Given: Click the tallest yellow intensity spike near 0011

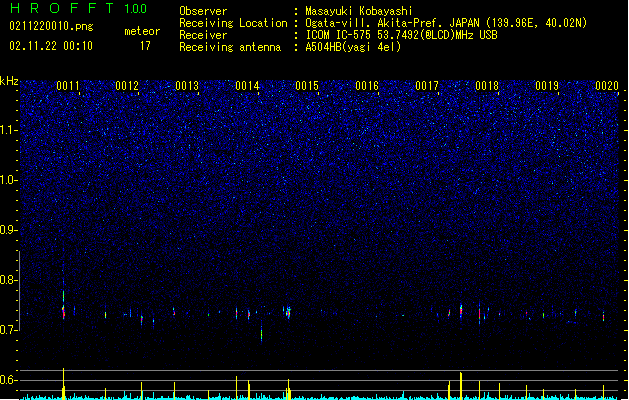Looking at the screenshot, I should pyautogui.click(x=63, y=383).
